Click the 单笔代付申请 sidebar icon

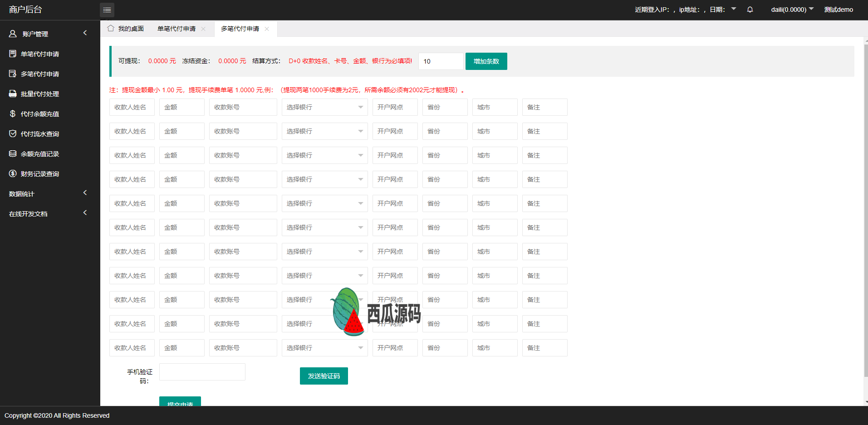click(x=13, y=54)
